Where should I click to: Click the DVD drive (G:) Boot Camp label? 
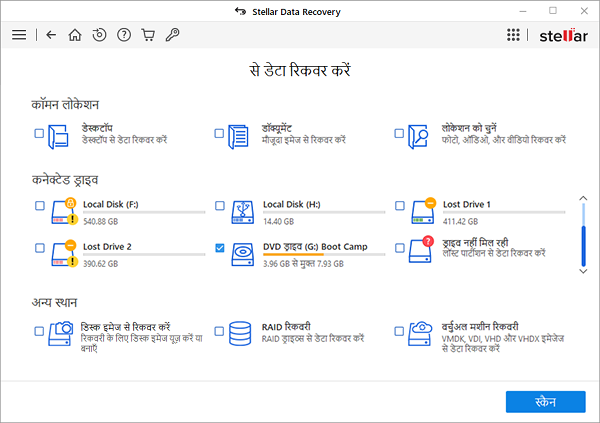coord(315,247)
